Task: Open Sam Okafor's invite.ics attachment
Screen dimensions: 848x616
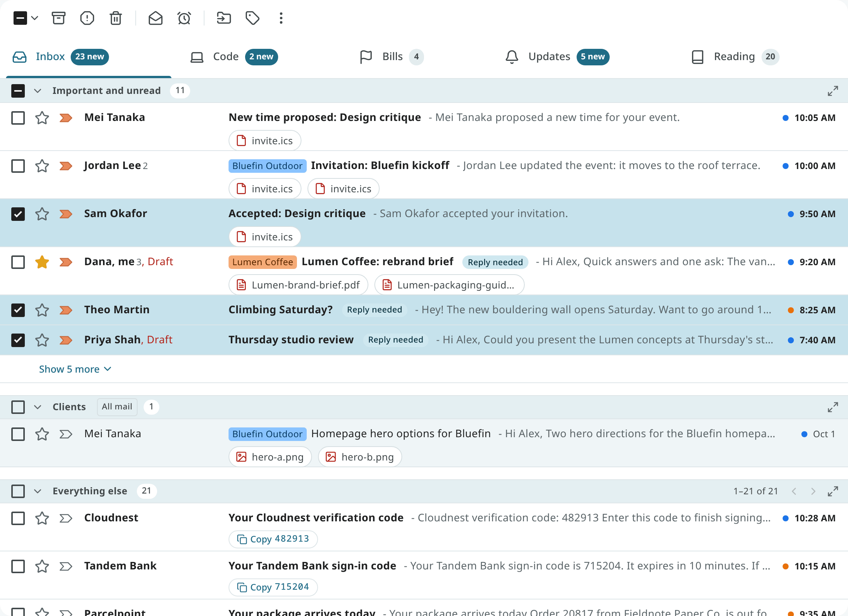Action: [x=265, y=237]
